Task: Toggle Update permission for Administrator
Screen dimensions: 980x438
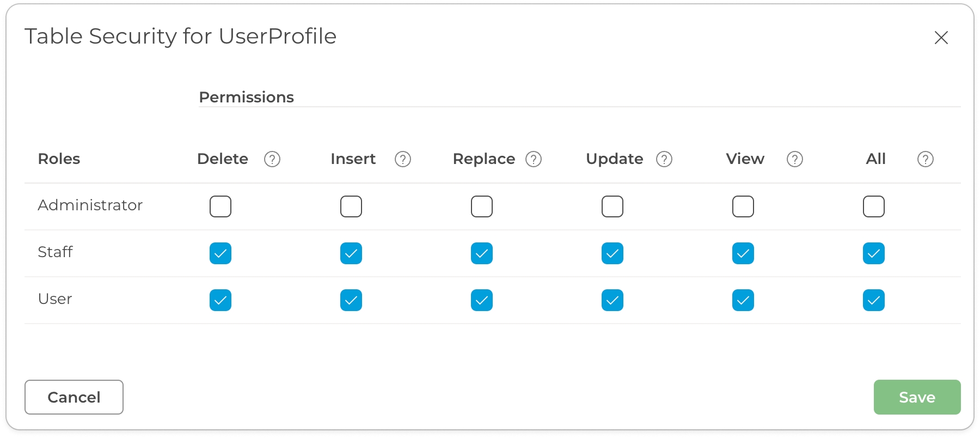Action: pyautogui.click(x=612, y=206)
